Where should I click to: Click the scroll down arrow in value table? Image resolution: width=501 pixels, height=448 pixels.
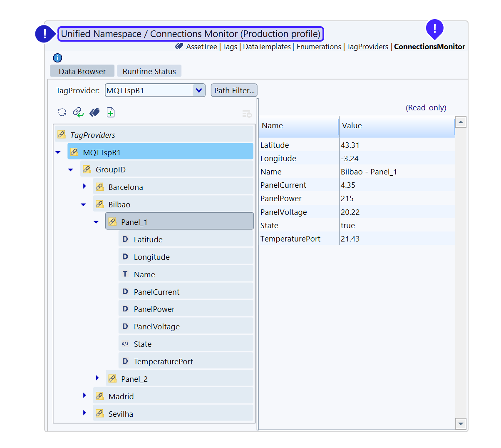tap(461, 424)
